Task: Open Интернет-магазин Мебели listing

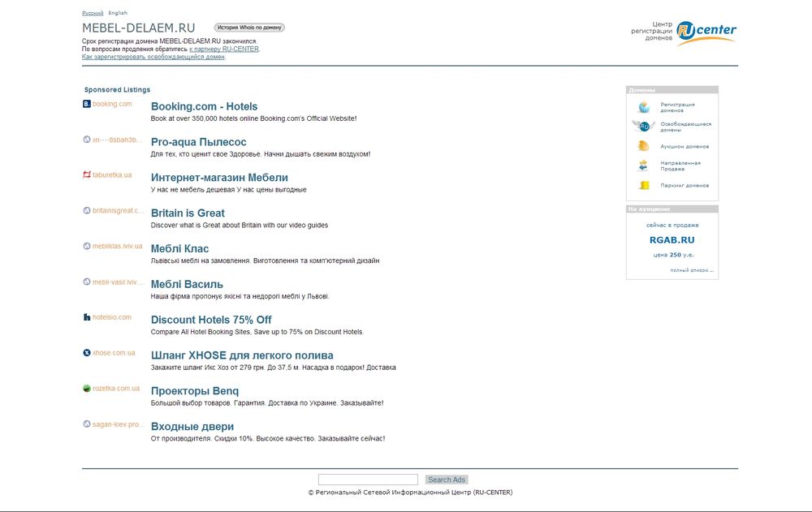Action: 219,178
